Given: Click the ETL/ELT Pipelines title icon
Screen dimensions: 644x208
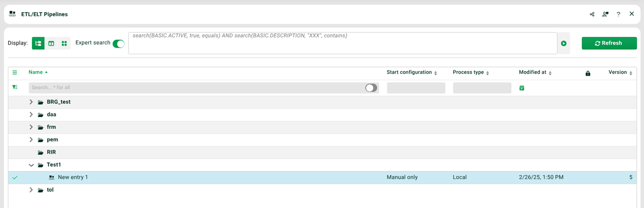Looking at the screenshot, I should tap(12, 14).
